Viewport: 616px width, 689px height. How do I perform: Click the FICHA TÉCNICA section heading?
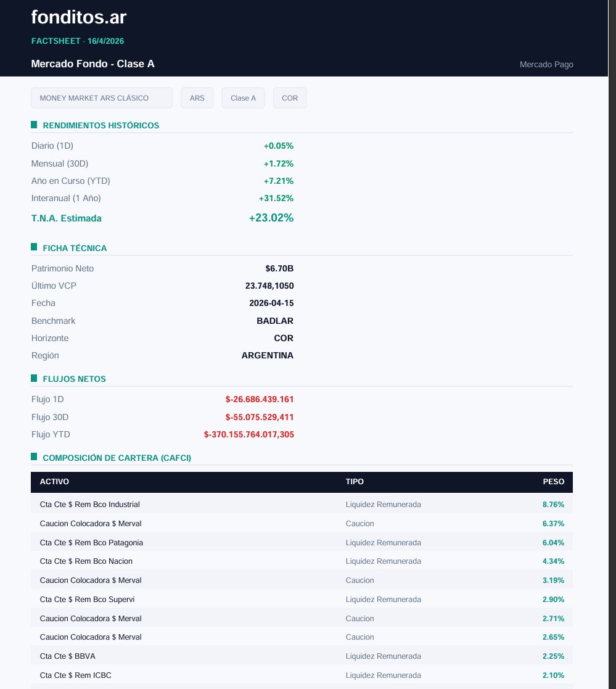(75, 248)
